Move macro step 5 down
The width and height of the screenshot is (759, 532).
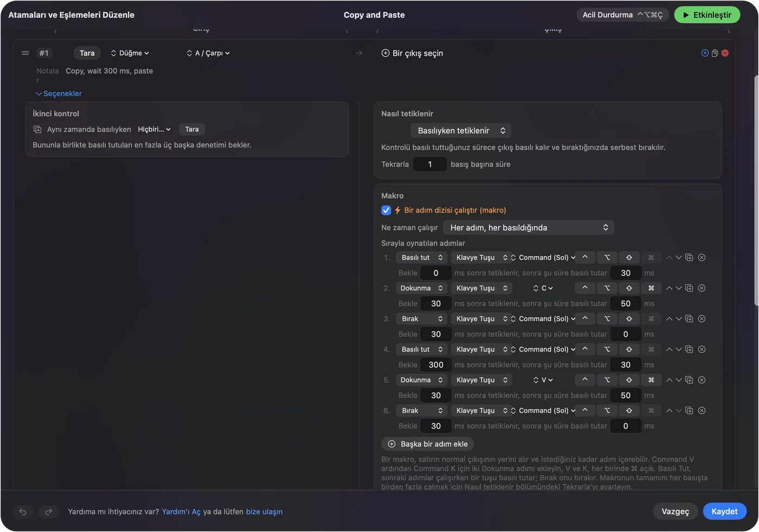point(679,380)
